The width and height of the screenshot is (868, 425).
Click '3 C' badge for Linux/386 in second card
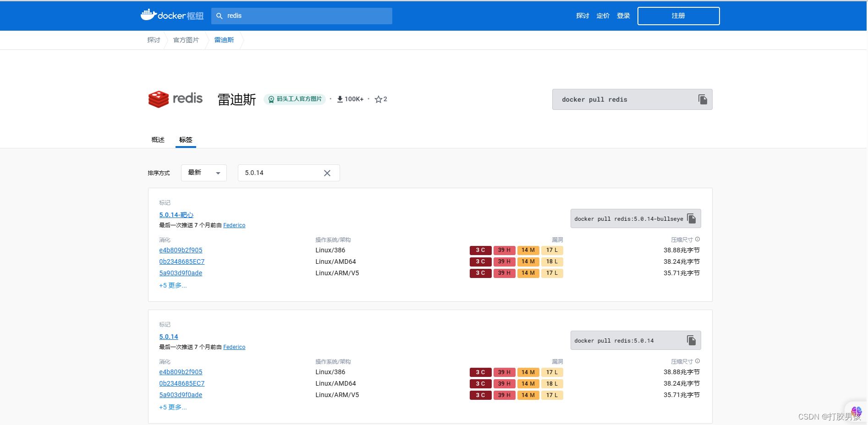tap(481, 372)
